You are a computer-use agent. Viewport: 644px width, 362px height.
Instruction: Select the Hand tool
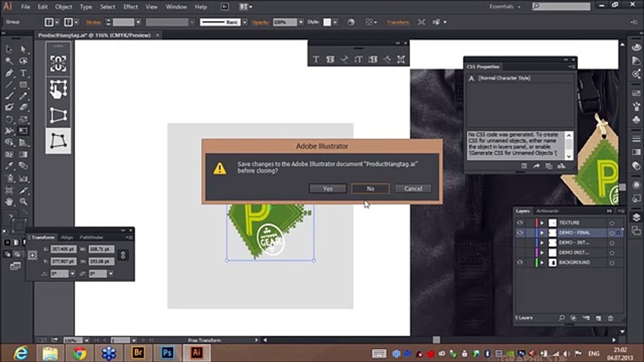[9, 202]
